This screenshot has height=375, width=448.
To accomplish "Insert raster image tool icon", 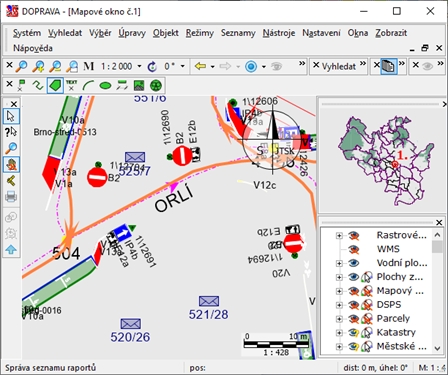I will coord(139,86).
